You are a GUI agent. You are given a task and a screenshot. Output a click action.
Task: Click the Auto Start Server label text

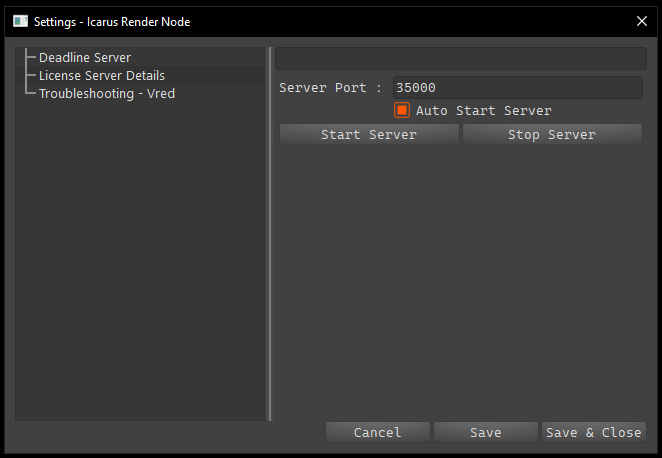(484, 111)
